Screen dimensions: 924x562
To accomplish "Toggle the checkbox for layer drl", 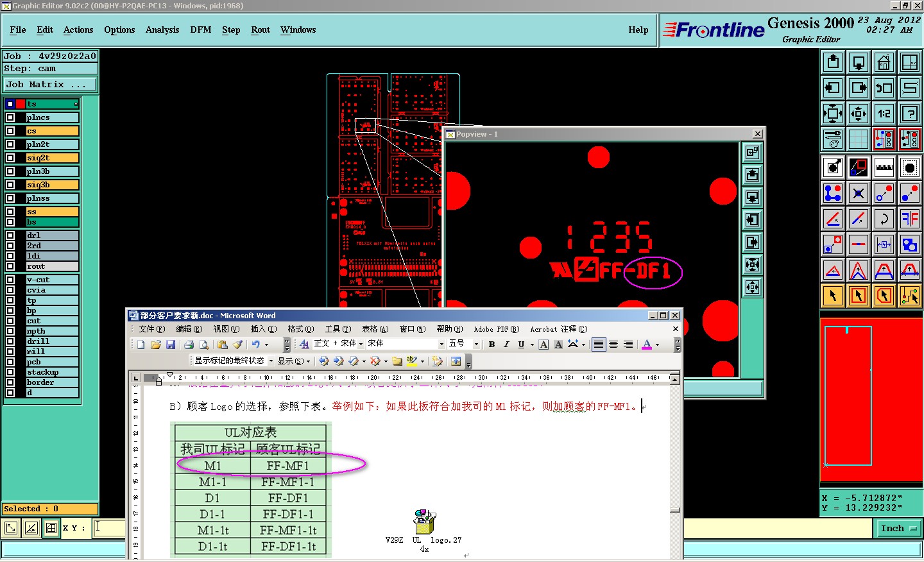I will pyautogui.click(x=10, y=235).
